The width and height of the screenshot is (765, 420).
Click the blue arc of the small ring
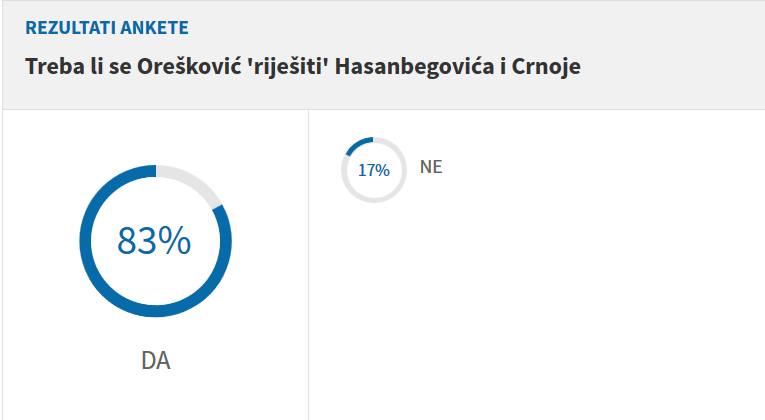click(x=357, y=145)
